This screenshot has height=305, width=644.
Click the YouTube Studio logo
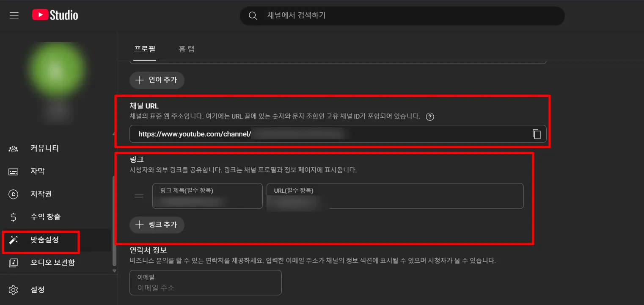tap(54, 15)
